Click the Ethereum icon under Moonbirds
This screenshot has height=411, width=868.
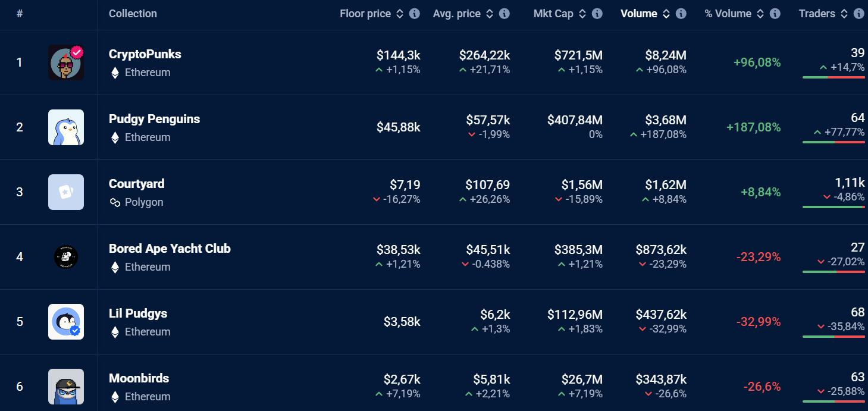(x=115, y=397)
